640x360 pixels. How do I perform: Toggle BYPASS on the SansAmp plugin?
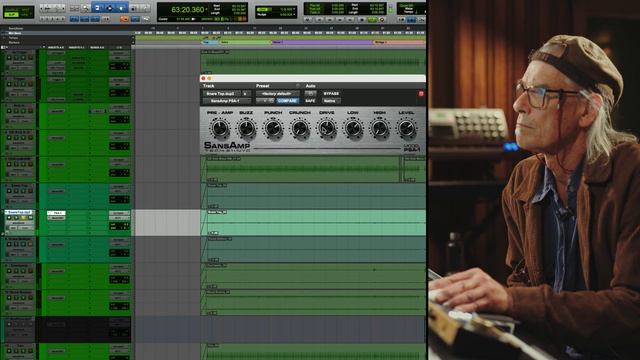331,93
